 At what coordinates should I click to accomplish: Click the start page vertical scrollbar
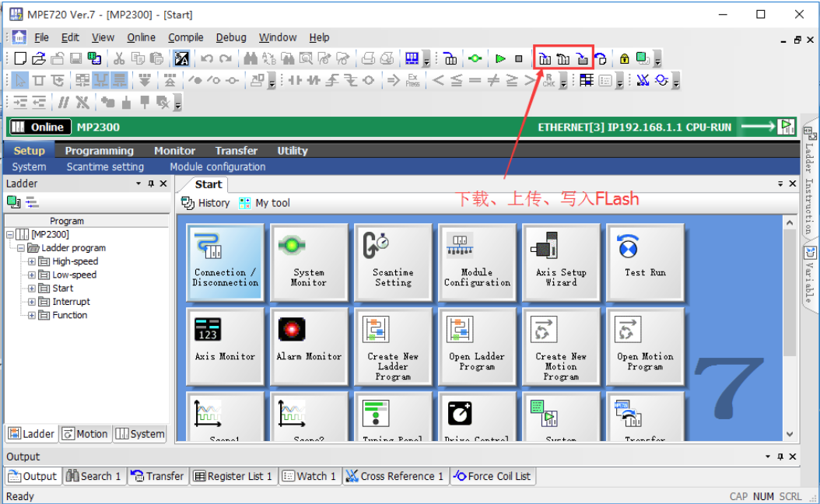click(790, 327)
